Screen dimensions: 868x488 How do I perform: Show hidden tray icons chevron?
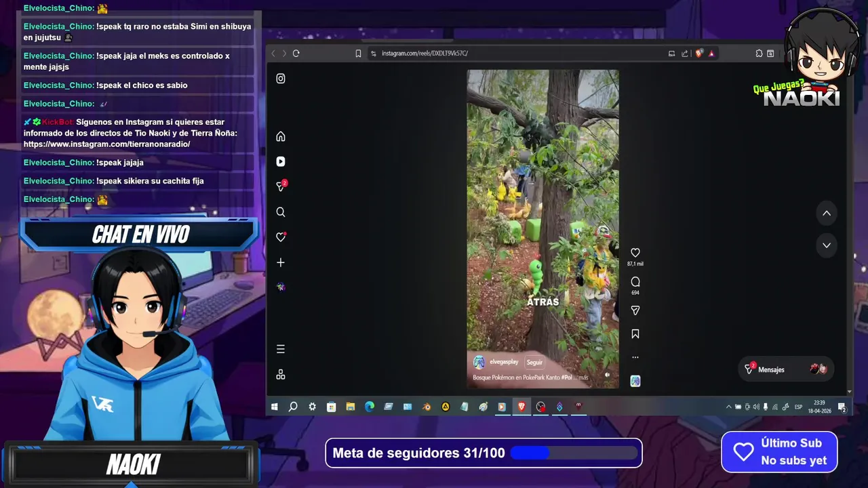729,407
